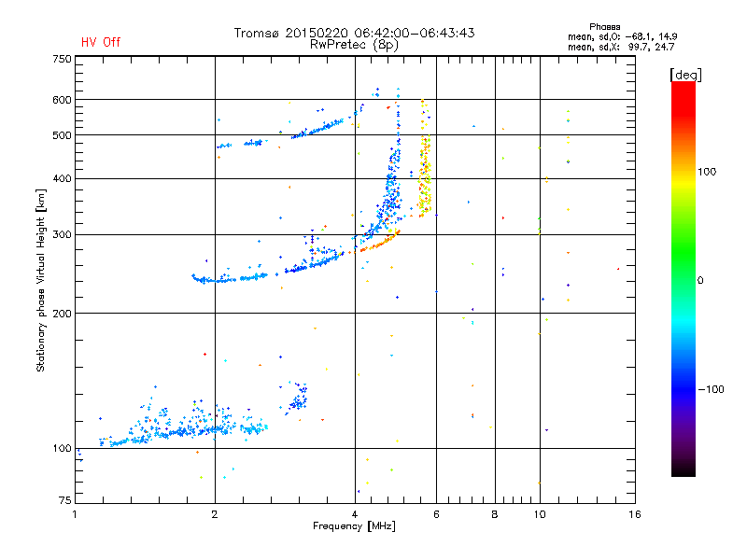Viewport: 747px width, 560px height.
Task: Click the x-axis '10' tick label
Action: 540,514
